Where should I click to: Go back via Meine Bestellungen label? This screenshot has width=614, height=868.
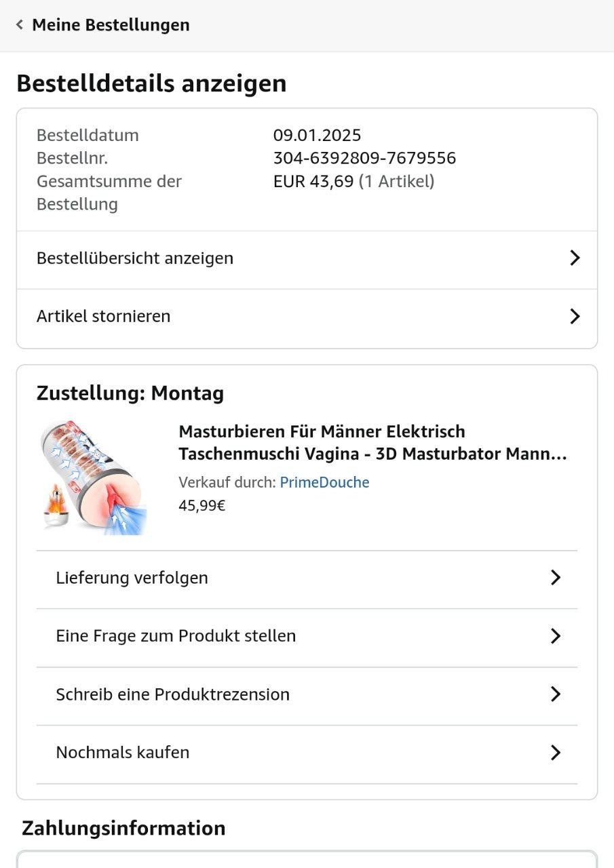coord(111,25)
